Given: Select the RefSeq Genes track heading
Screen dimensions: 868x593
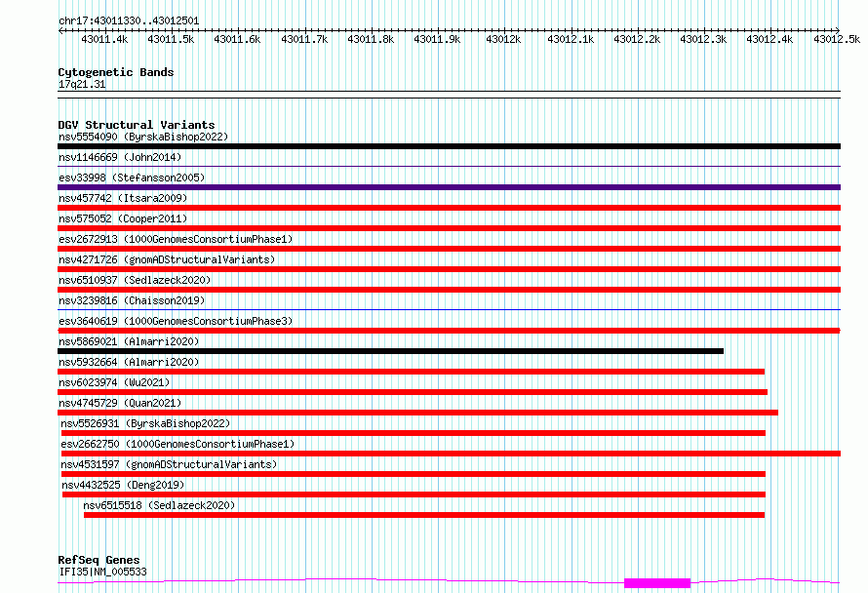Looking at the screenshot, I should 99,560.
